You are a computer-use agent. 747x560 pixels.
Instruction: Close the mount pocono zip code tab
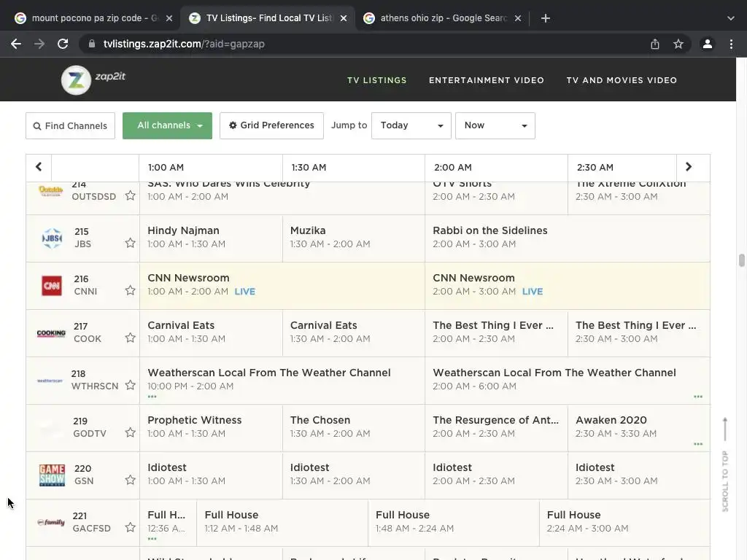pos(169,18)
